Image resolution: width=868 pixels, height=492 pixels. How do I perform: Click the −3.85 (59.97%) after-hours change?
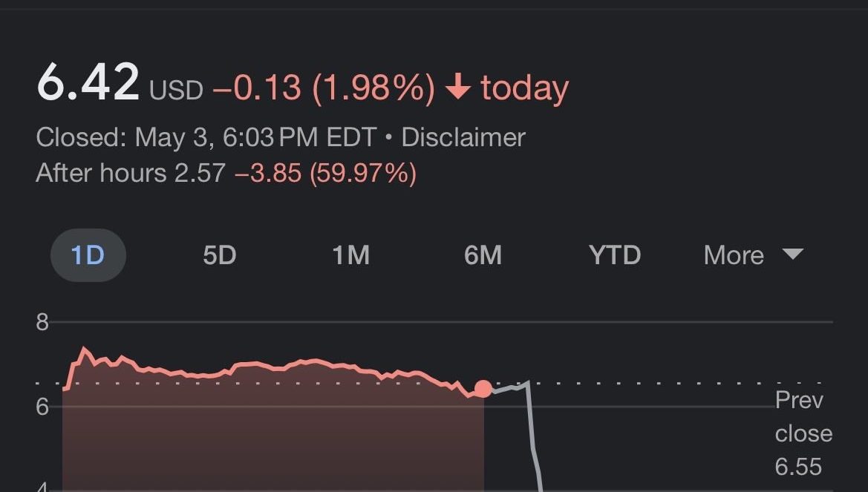coord(325,173)
